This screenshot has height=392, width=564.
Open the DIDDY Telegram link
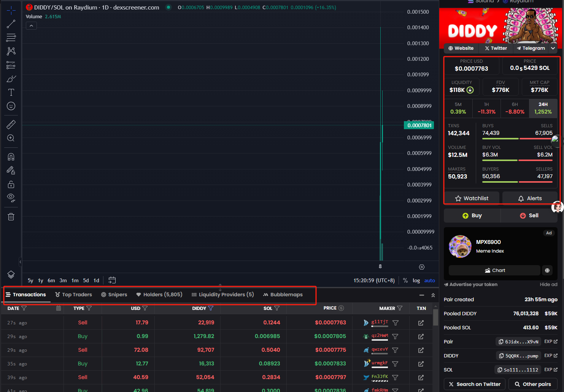coord(531,48)
